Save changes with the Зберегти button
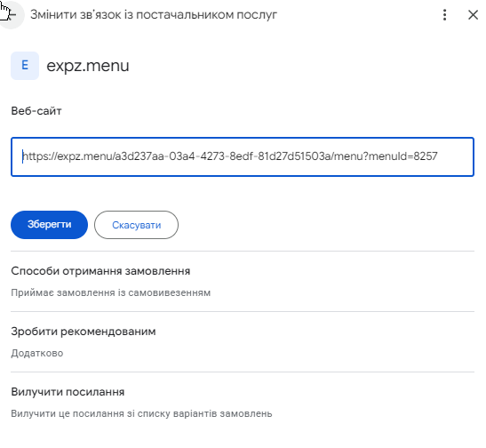The height and width of the screenshot is (448, 486). (49, 225)
